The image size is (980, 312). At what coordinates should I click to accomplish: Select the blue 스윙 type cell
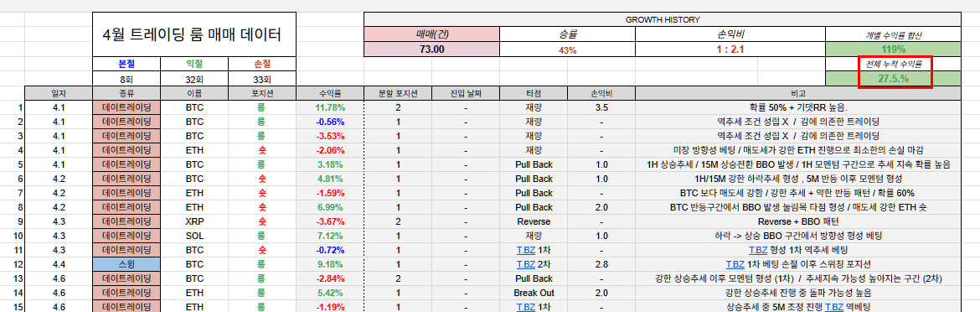(x=126, y=264)
